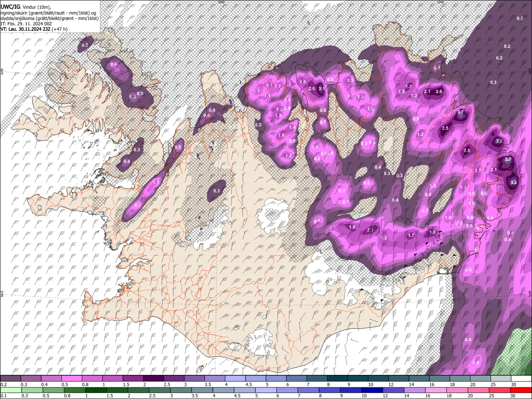Viewport: 532px width, 399px height.
Task: Click the 'slydda/snjókoma' legend description line
Action: pyautogui.click(x=49, y=18)
